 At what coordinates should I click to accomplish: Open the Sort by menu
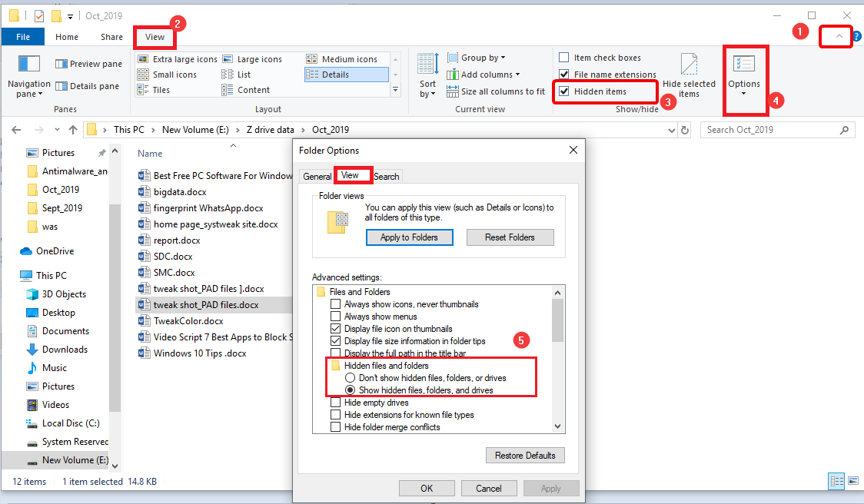pyautogui.click(x=427, y=76)
